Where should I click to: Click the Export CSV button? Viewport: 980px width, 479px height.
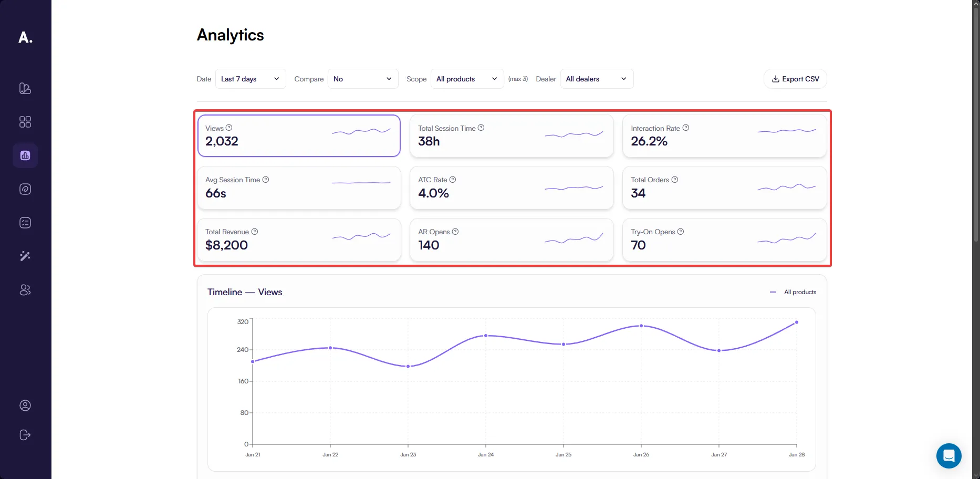[x=795, y=79]
